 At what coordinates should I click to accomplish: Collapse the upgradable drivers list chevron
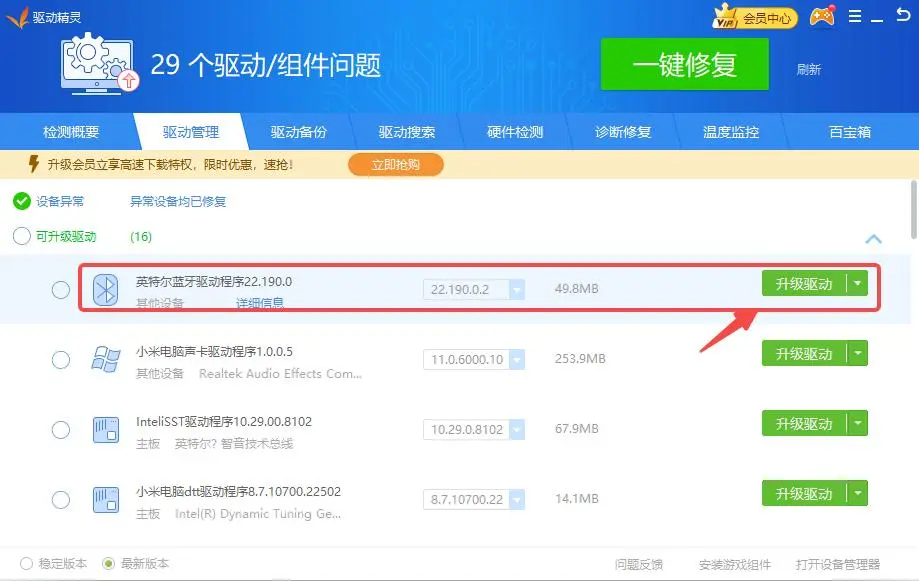[873, 239]
